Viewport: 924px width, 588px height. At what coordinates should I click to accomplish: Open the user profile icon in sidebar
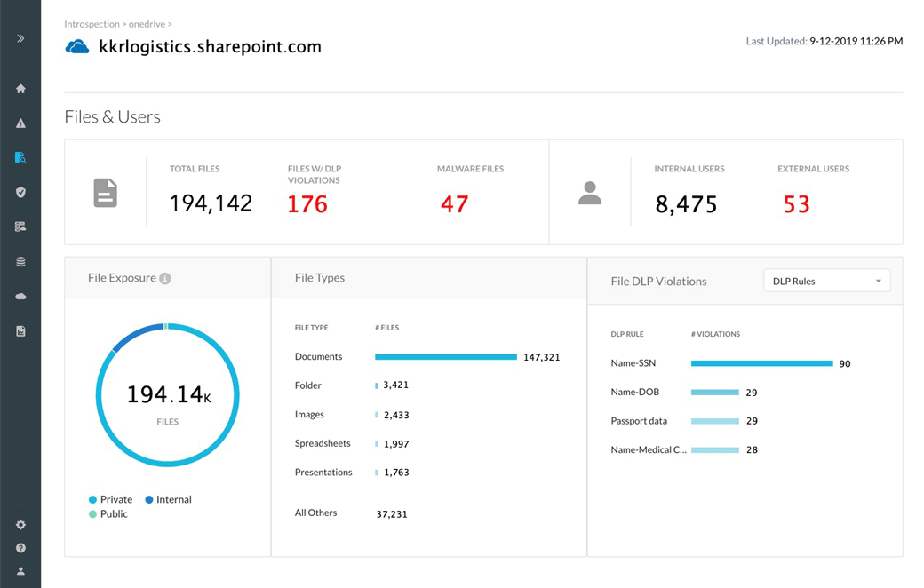pos(20,571)
